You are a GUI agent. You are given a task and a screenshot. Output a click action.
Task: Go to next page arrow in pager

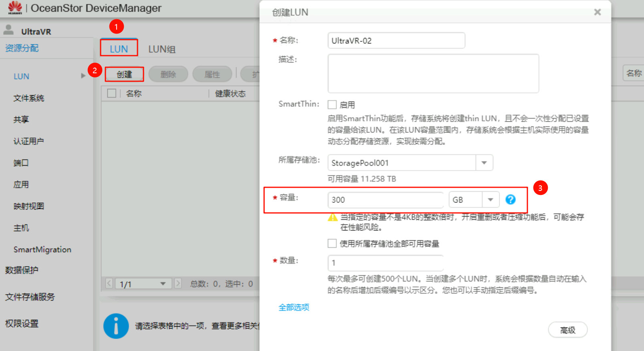[x=178, y=283]
